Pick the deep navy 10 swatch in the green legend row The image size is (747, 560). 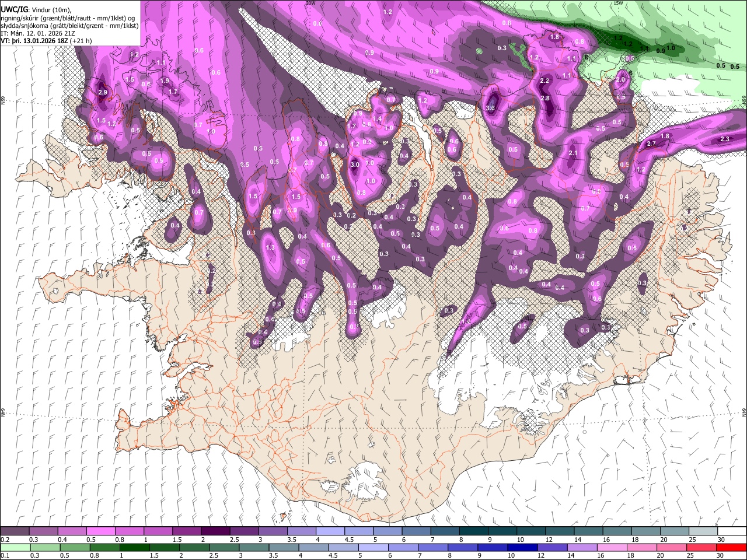(x=522, y=547)
